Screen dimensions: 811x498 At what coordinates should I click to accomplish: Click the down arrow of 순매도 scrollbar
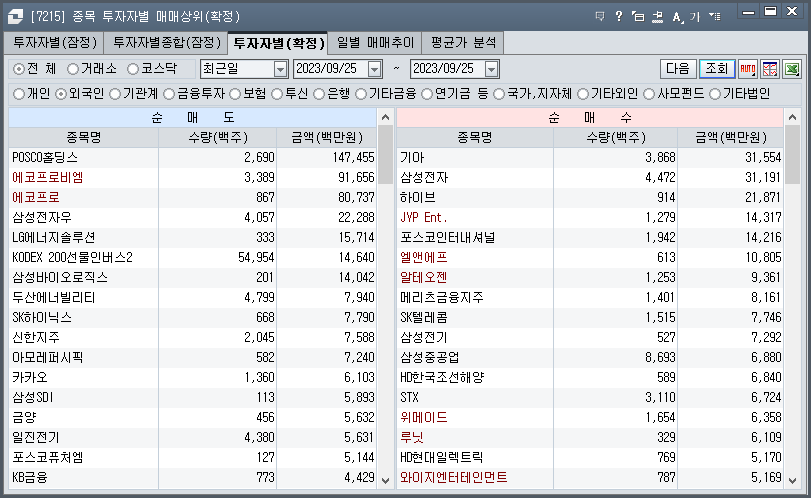coord(385,480)
